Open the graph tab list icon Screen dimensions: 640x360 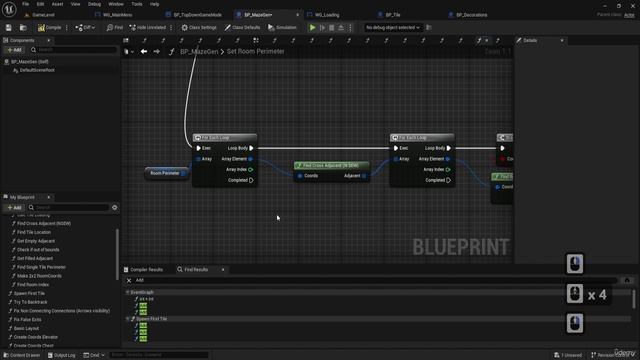(x=126, y=40)
